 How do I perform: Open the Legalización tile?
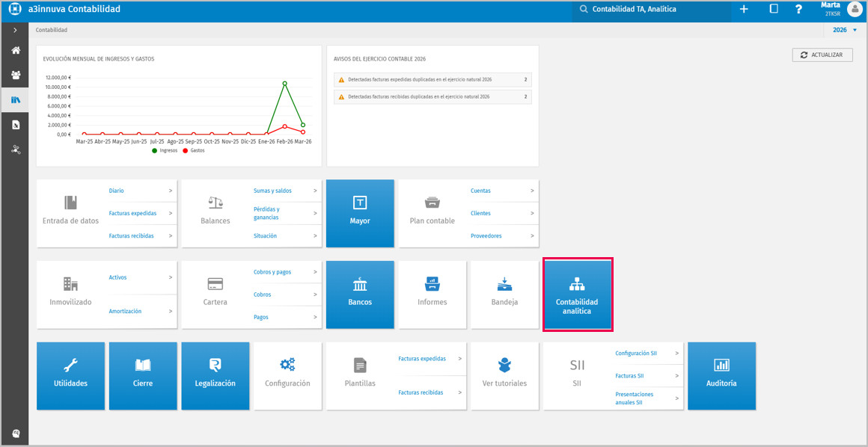pos(216,376)
